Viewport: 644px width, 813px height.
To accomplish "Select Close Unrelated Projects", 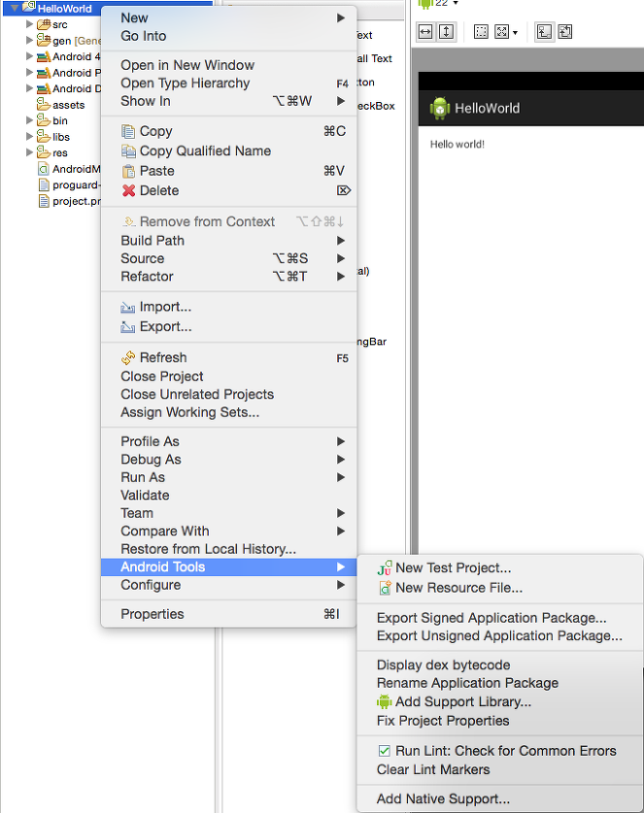I will [228, 394].
